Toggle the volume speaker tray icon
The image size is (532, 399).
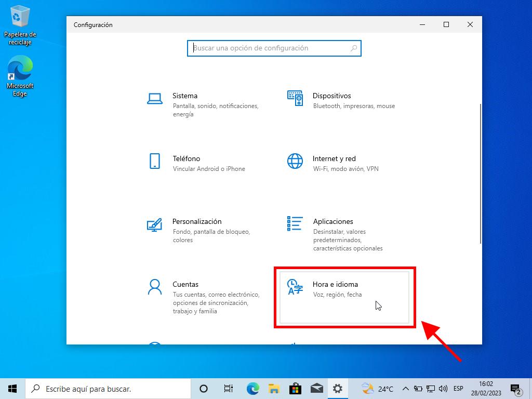pyautogui.click(x=443, y=389)
